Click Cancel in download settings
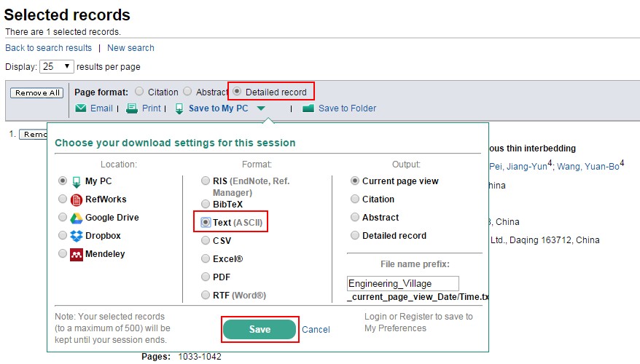 [316, 330]
